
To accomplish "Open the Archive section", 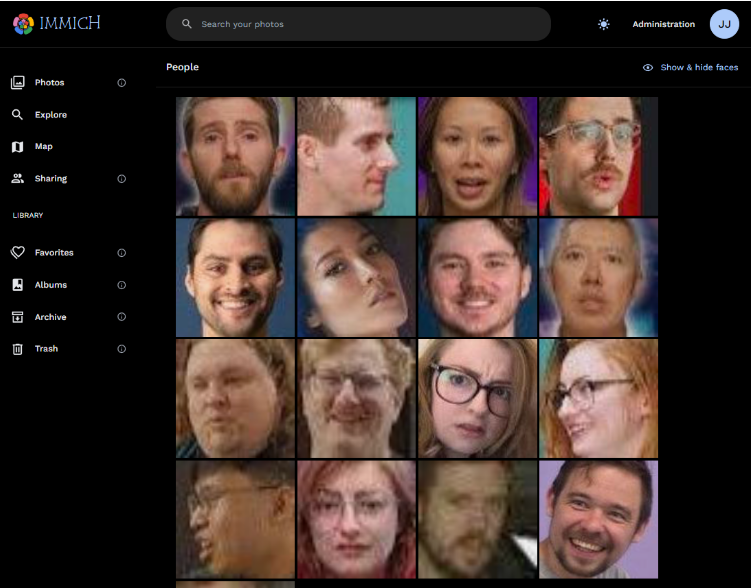I will [x=50, y=317].
